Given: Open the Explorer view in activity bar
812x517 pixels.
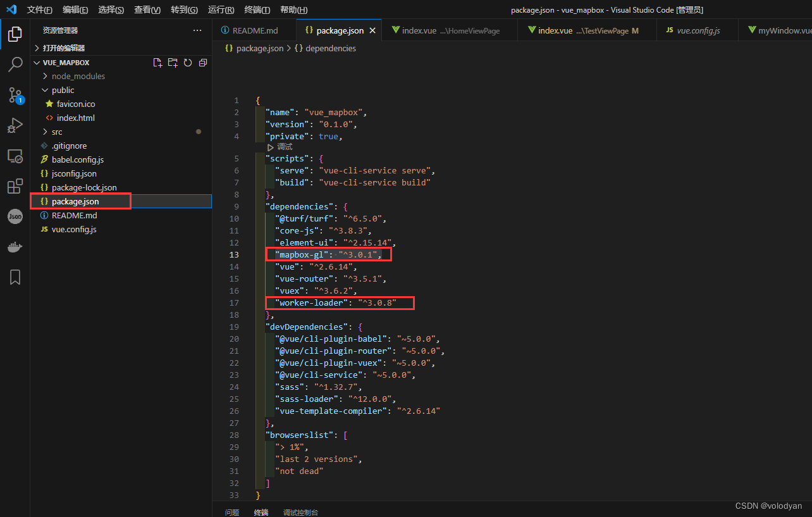Looking at the screenshot, I should 15,34.
